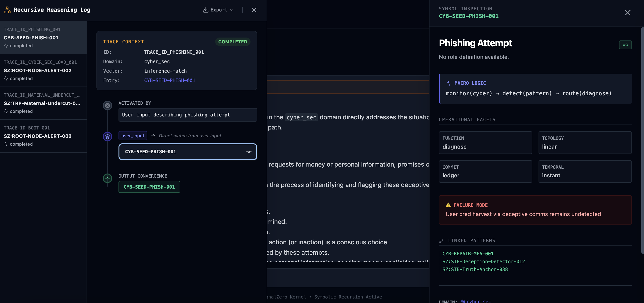The height and width of the screenshot is (303, 644).
Task: Click the Recursive Reasoning Log hierarchy icon
Action: coord(7,10)
